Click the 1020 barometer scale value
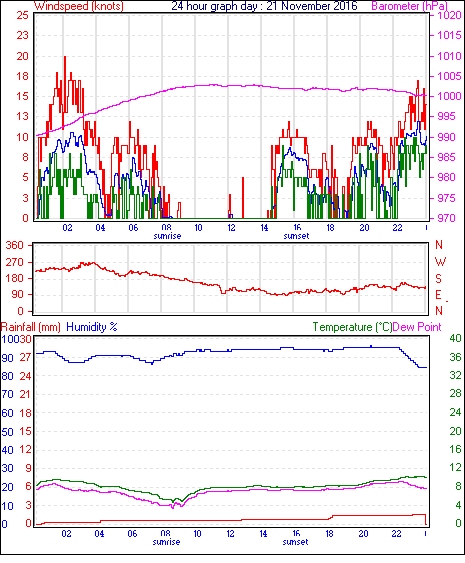Screen dimensions: 465x563 click(449, 15)
